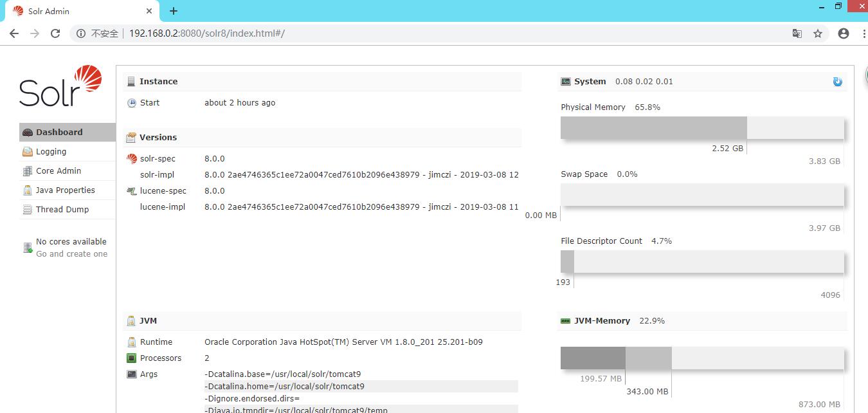Click the Physical Memory usage bar

click(702, 128)
